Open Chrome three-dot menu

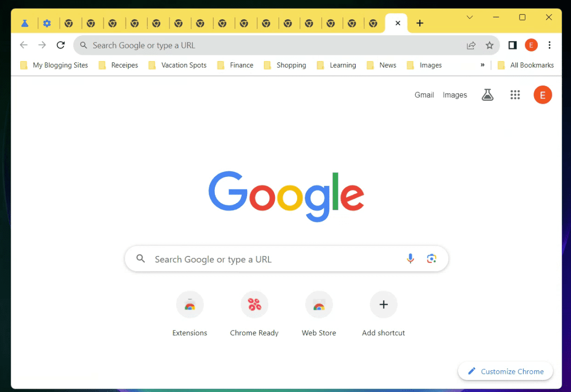tap(549, 45)
